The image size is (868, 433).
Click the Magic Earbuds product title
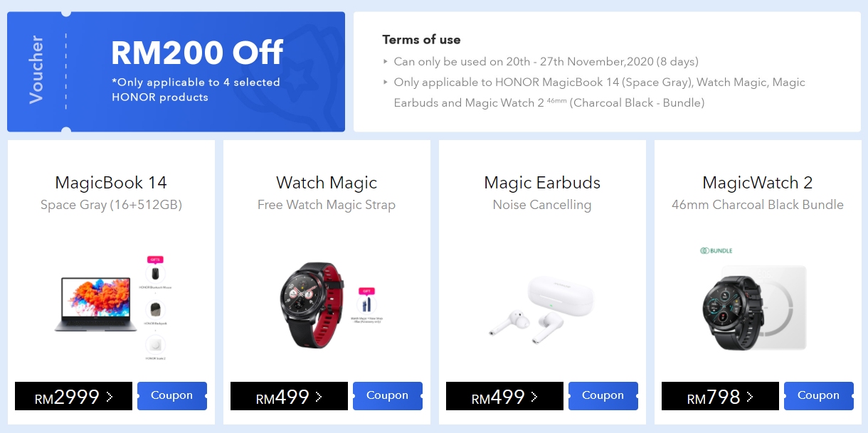click(x=542, y=183)
